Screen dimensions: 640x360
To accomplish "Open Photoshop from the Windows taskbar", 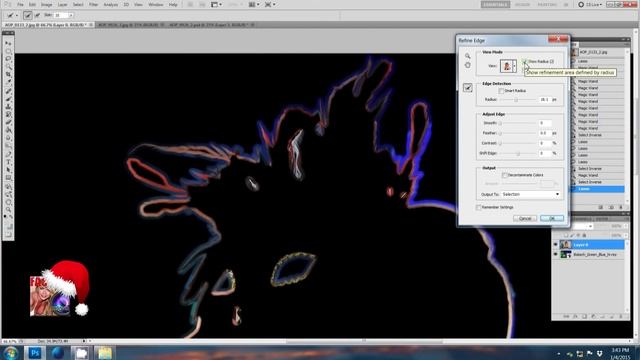I will coord(35,353).
